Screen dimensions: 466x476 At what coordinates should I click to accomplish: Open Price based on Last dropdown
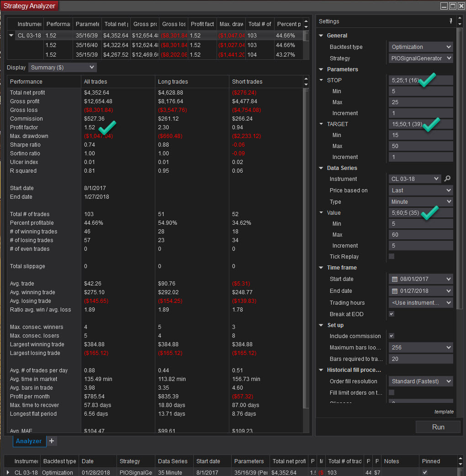[421, 190]
